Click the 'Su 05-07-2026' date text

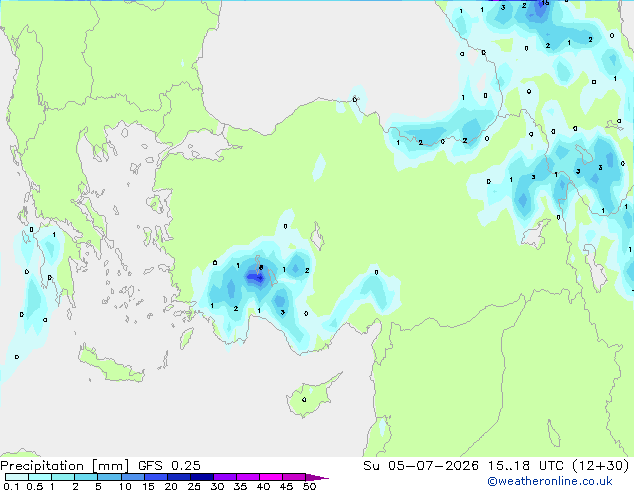[x=421, y=466]
